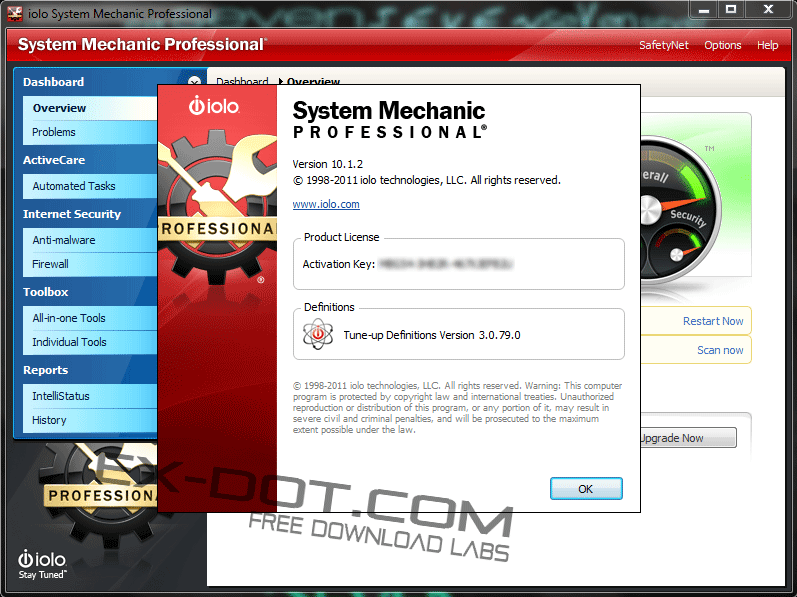Click the Upgrade Now button
Screen dimensions: 797x597
click(x=688, y=438)
